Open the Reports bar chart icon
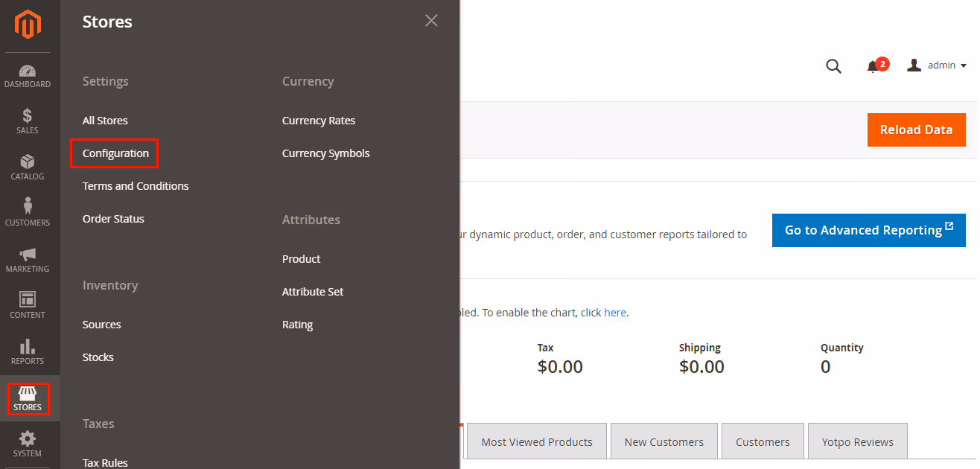Image resolution: width=980 pixels, height=469 pixels. (x=28, y=347)
